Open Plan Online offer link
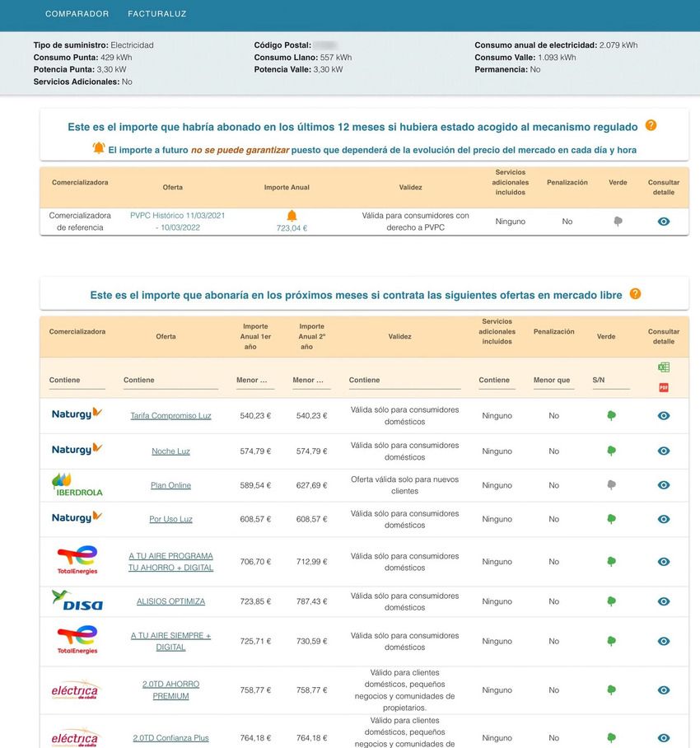The width and height of the screenshot is (700, 748). [x=170, y=485]
